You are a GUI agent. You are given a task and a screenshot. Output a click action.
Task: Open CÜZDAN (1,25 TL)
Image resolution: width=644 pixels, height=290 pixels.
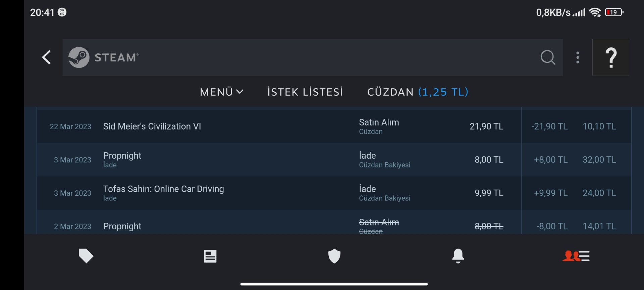tap(418, 92)
